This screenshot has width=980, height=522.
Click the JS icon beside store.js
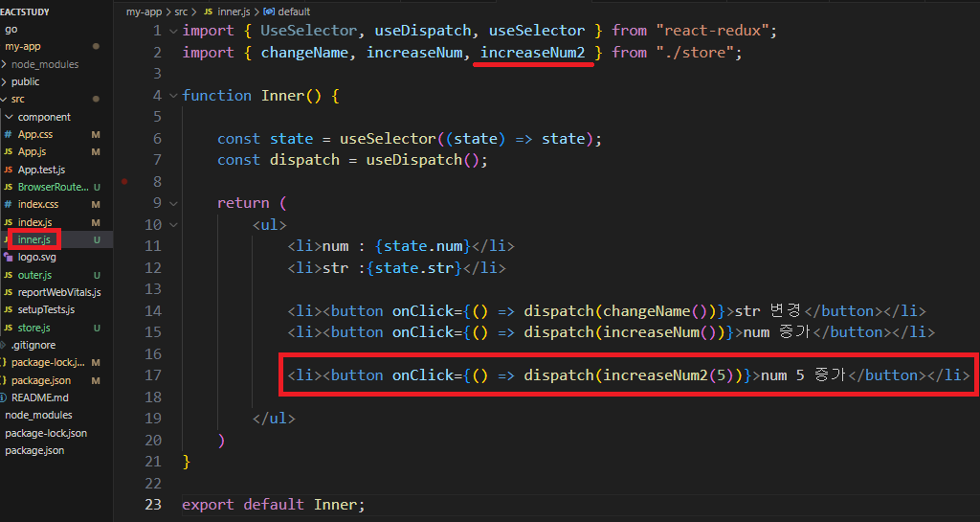[x=8, y=328]
